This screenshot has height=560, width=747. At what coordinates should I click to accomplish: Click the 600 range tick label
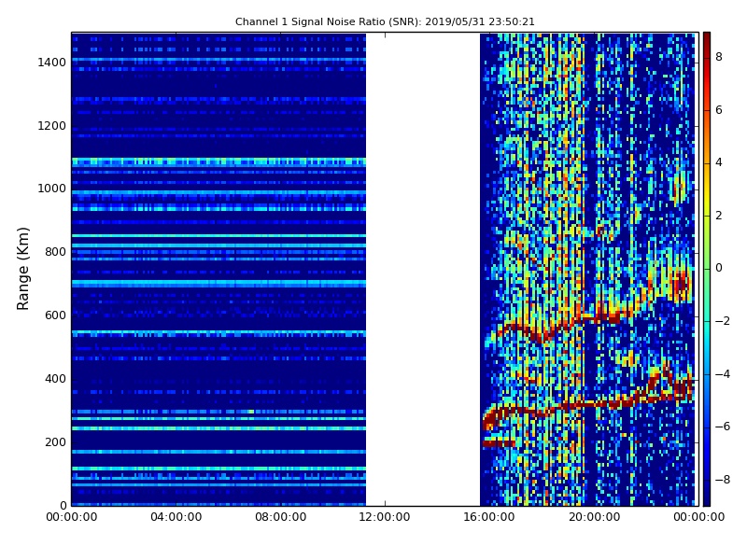(x=55, y=315)
